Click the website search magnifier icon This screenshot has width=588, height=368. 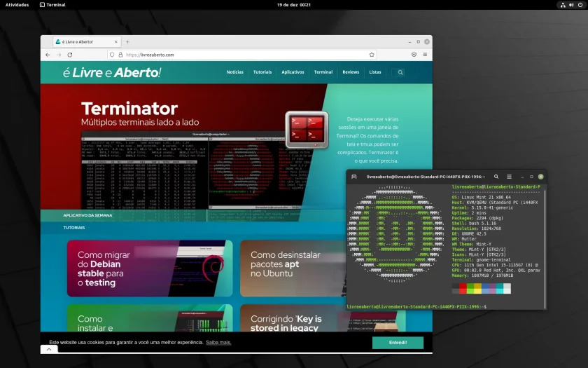pyautogui.click(x=400, y=72)
